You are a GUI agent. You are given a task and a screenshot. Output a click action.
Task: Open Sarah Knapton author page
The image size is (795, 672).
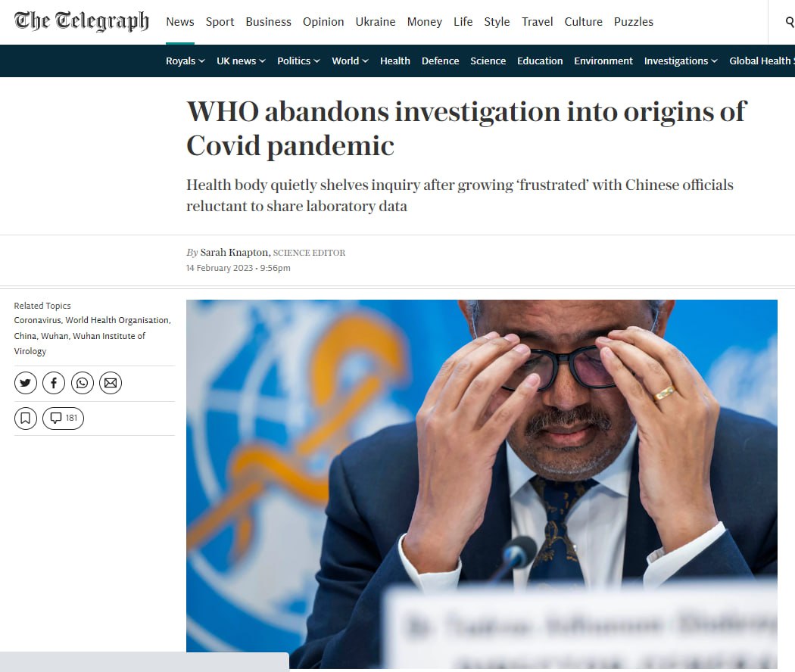pyautogui.click(x=234, y=253)
